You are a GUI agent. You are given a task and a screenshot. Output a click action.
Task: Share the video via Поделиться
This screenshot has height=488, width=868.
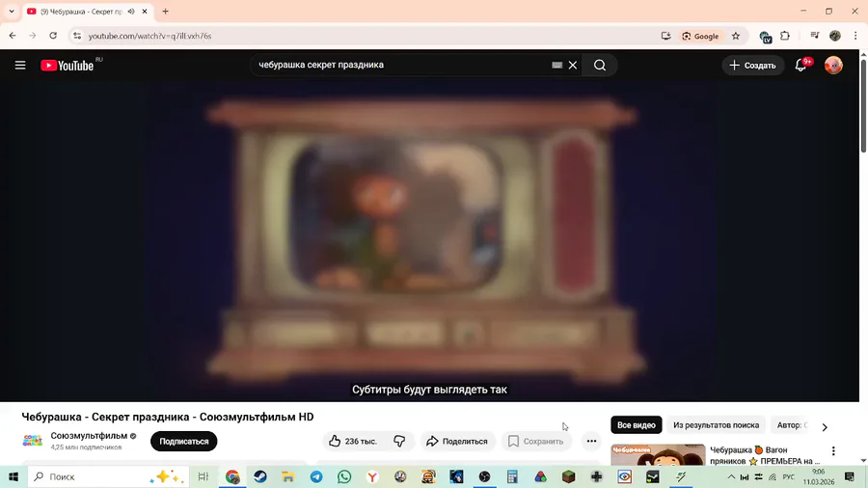tap(457, 441)
